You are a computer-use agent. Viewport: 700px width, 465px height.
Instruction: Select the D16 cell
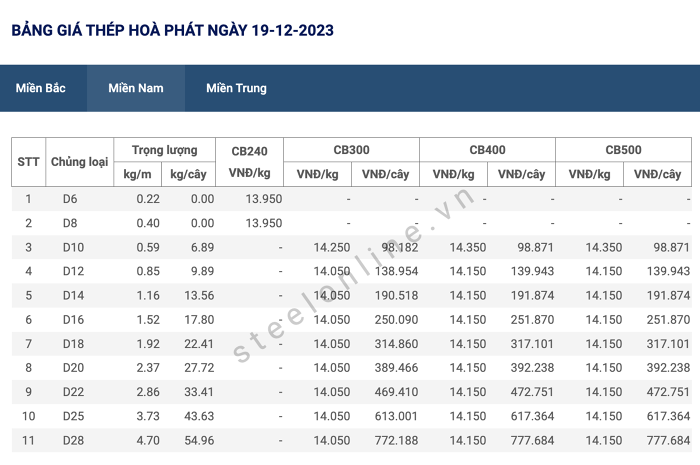[73, 320]
